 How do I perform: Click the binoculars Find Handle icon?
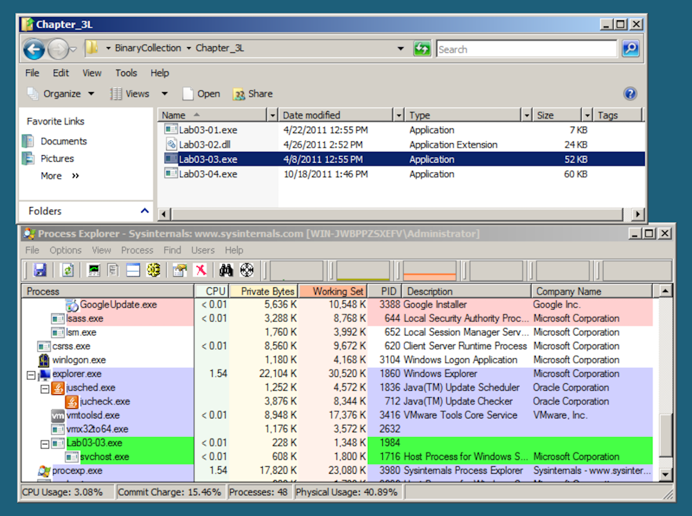(226, 270)
